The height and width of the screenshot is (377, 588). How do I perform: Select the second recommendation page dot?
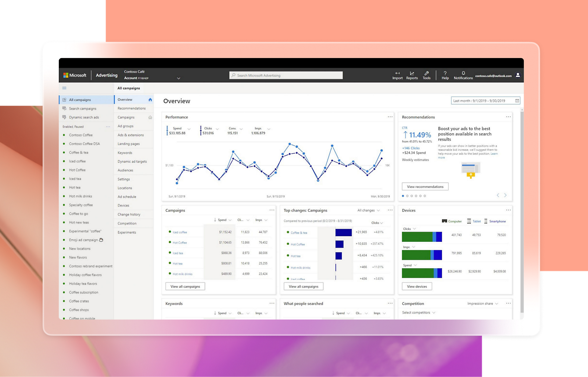tap(407, 196)
